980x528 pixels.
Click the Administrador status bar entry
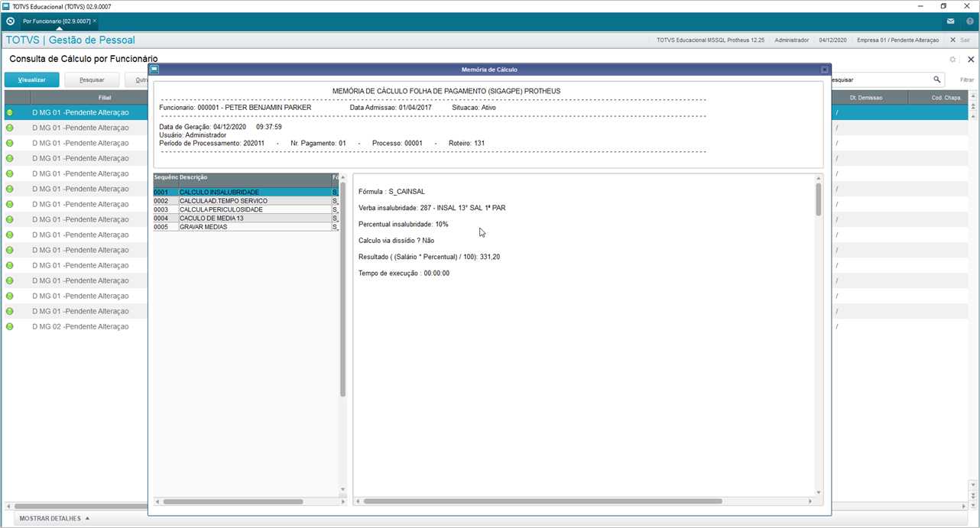click(x=791, y=40)
